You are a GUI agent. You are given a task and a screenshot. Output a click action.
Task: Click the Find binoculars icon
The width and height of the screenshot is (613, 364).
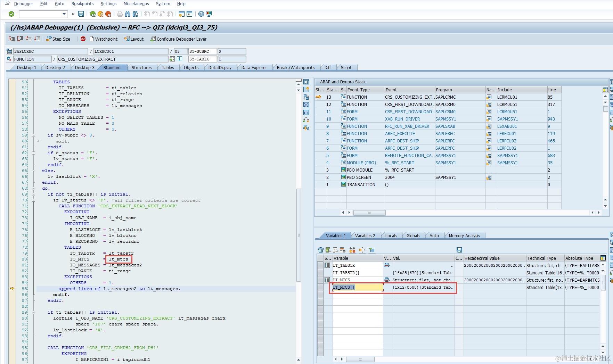click(128, 14)
